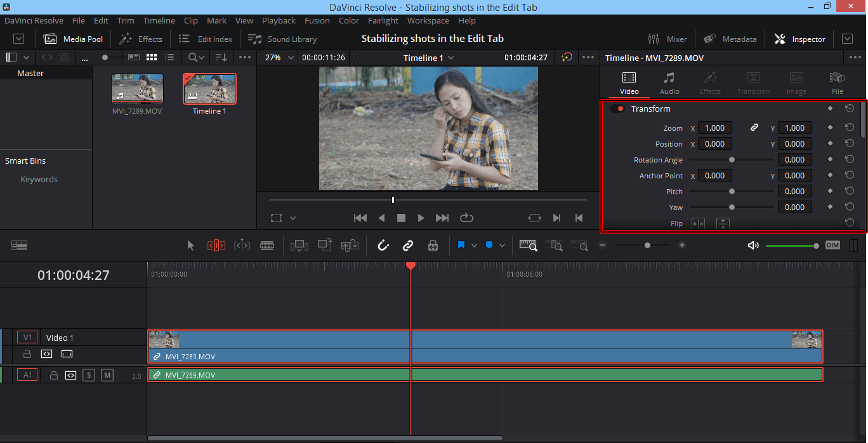Image resolution: width=868 pixels, height=443 pixels.
Task: Click the Replace Clip icon
Action: pos(350,246)
